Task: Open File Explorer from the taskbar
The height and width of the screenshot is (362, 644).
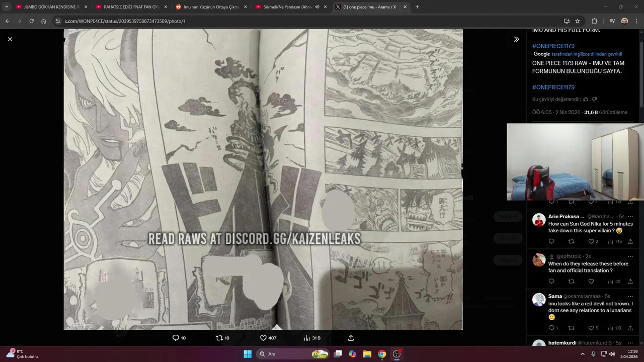Action: tap(367, 354)
